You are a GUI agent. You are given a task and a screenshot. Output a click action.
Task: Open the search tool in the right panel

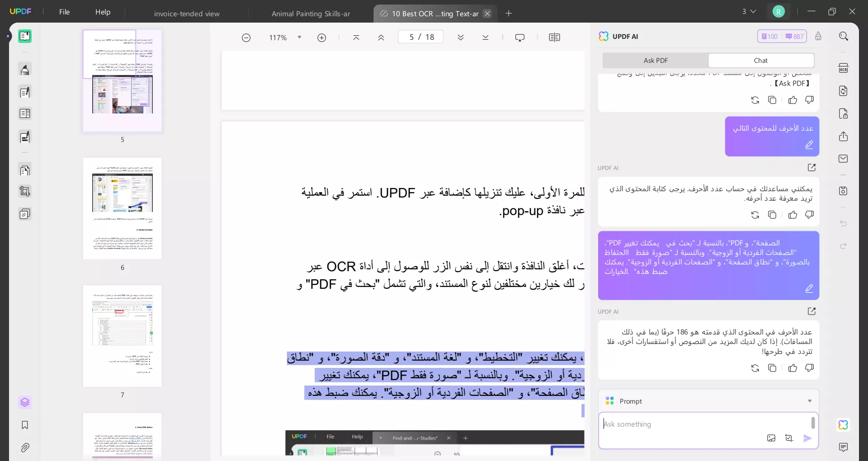tap(844, 36)
